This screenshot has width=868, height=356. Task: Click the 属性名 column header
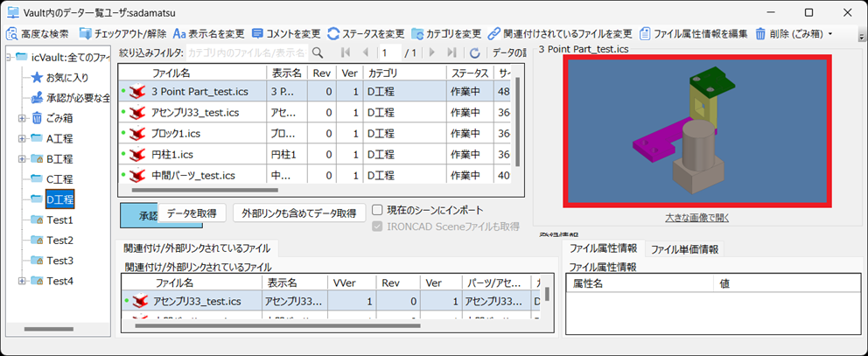640,284
